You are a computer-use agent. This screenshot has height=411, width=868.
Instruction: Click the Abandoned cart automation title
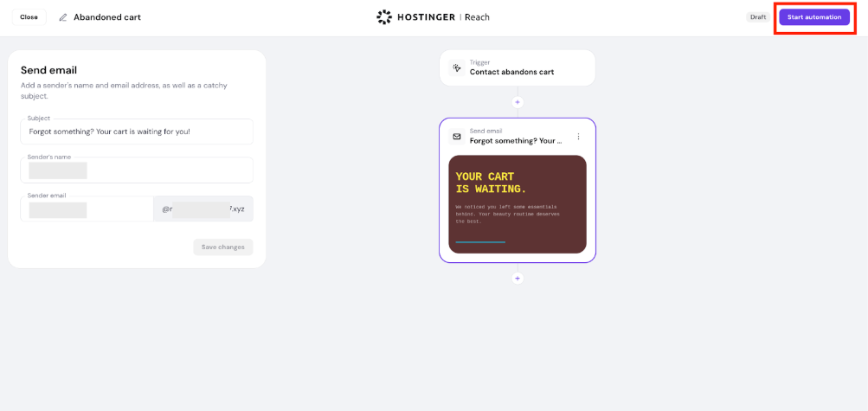(107, 17)
